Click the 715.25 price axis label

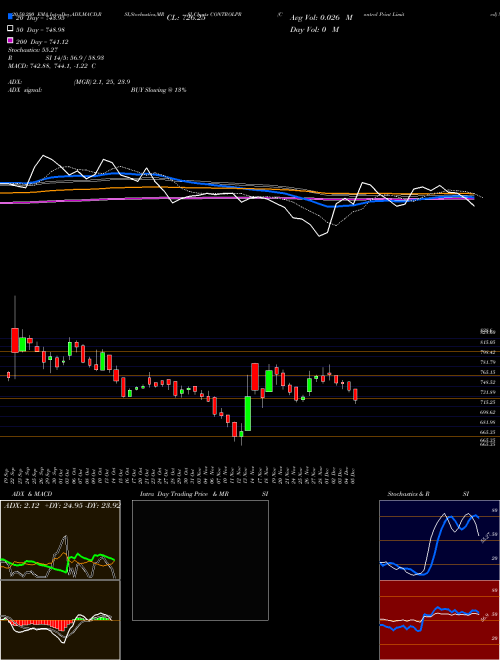[487, 402]
